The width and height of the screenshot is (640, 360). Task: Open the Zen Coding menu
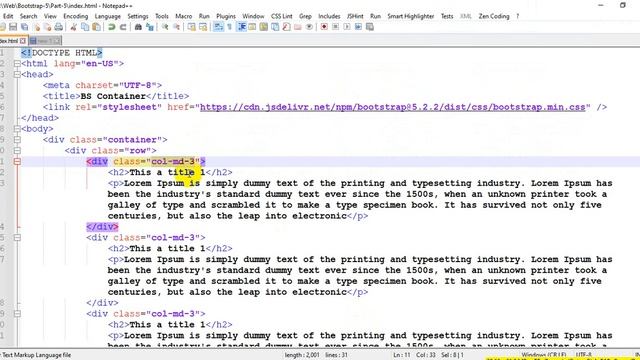click(x=494, y=16)
